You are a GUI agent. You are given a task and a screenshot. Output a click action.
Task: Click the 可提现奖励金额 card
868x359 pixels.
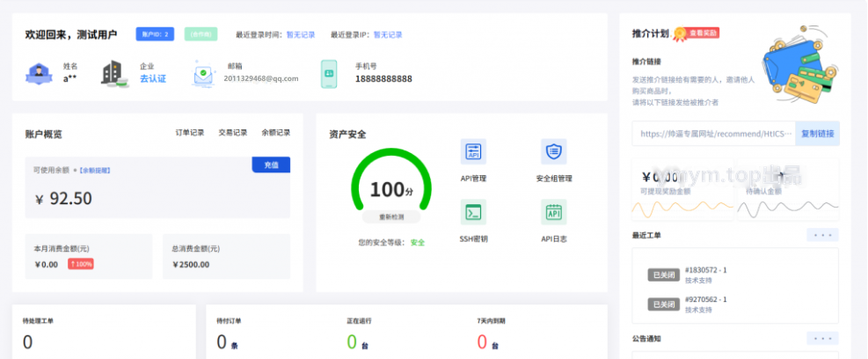(x=683, y=189)
